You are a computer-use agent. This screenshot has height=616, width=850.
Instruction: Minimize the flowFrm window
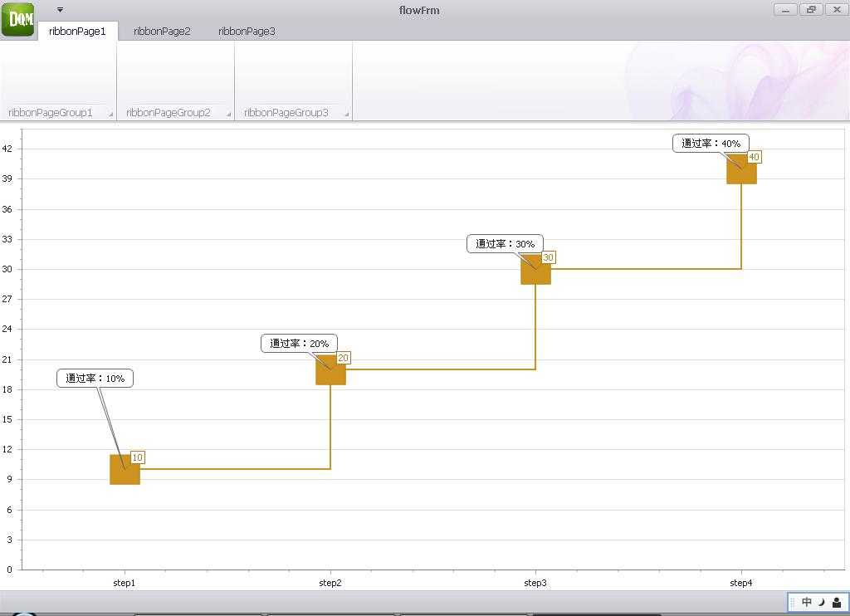(785, 10)
